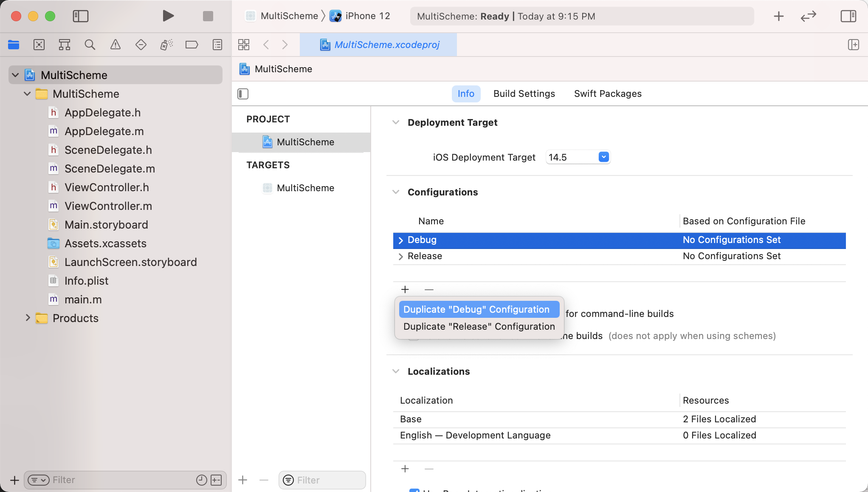Open the Find navigator magnifier icon
868x492 pixels.
coord(90,45)
